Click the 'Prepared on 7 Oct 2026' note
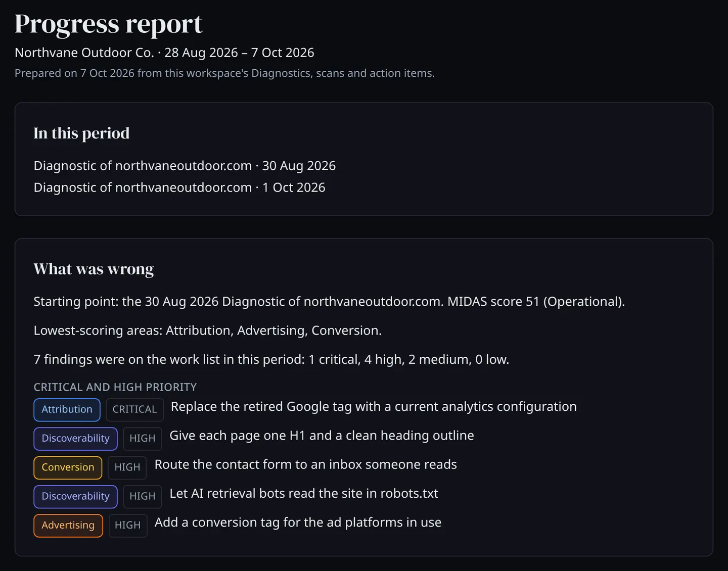The height and width of the screenshot is (571, 728). point(224,73)
